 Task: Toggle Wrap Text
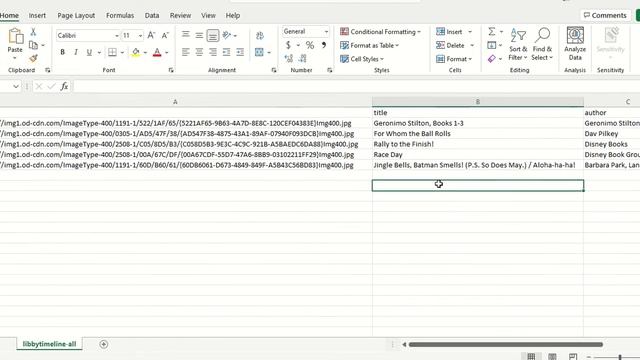pos(260,36)
